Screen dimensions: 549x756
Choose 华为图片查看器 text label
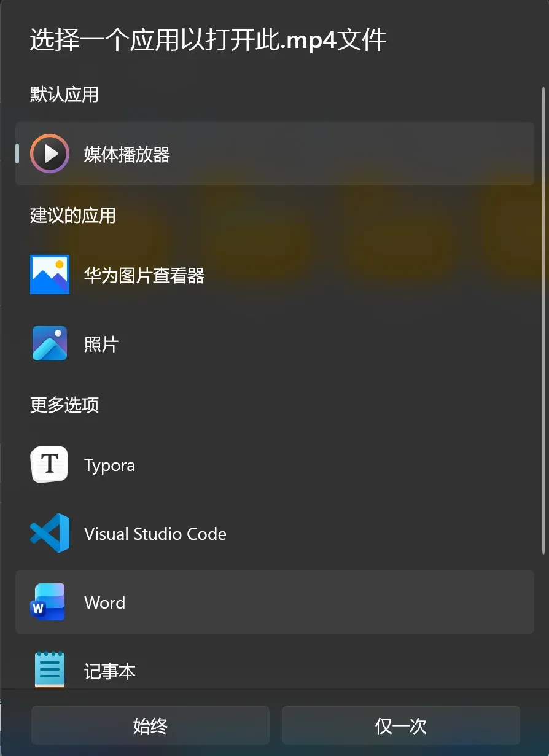(144, 275)
